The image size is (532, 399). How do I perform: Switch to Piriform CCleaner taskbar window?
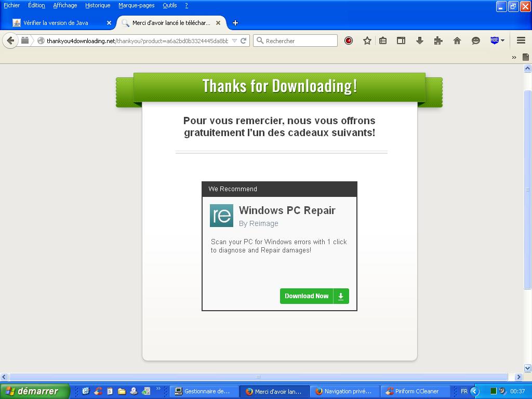point(415,391)
